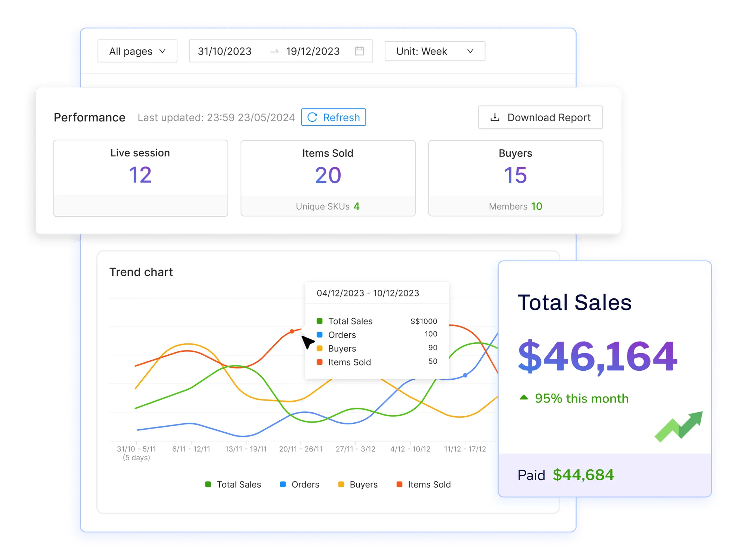747x560 pixels.
Task: Click the orange data point on the red line
Action: 292,332
